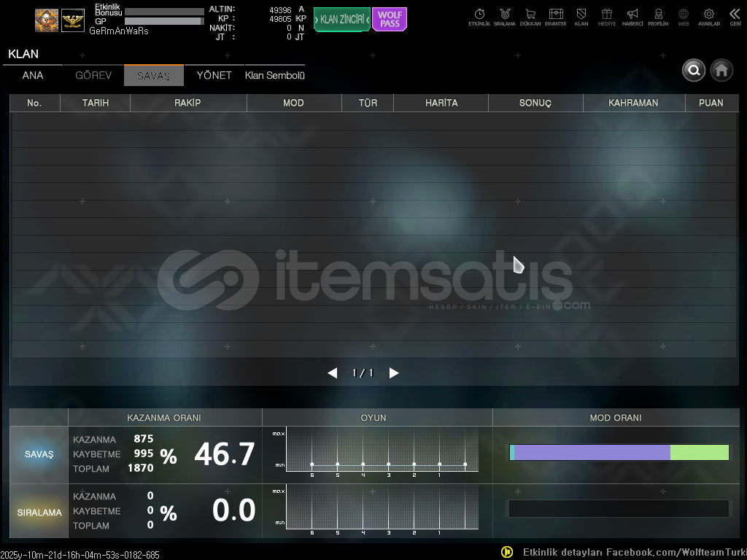The height and width of the screenshot is (560, 747).
Task: Click the home icon button
Action: 721,70
